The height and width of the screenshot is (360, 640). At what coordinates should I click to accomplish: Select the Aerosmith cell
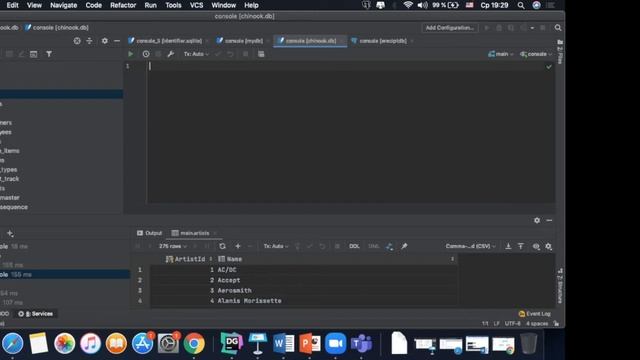(x=337, y=290)
